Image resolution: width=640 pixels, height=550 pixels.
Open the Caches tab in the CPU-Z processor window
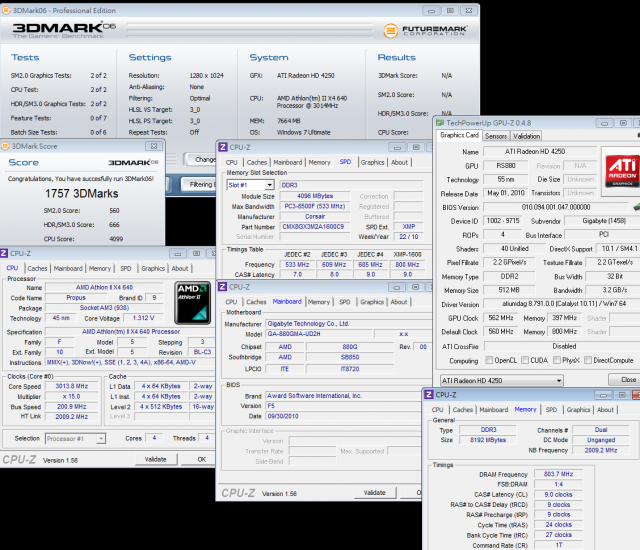(37, 268)
